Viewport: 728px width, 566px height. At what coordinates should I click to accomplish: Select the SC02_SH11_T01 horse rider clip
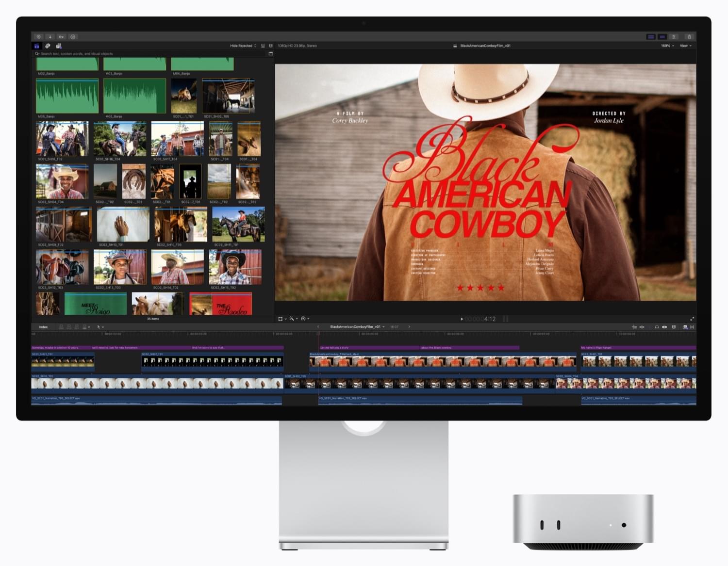point(238,224)
